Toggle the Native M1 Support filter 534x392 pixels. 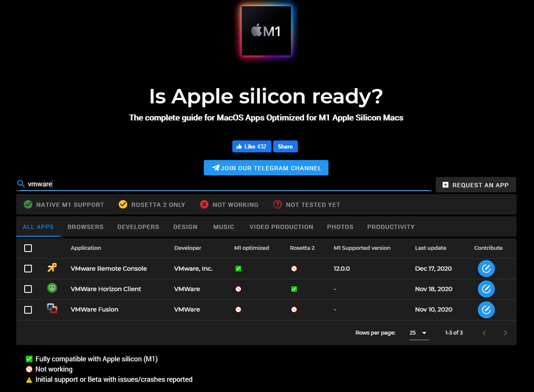tap(64, 205)
